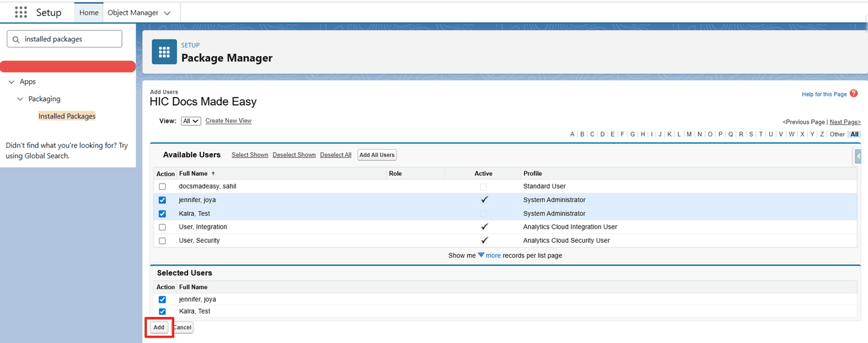
Task: Open the App Launcher grid icon
Action: [21, 12]
